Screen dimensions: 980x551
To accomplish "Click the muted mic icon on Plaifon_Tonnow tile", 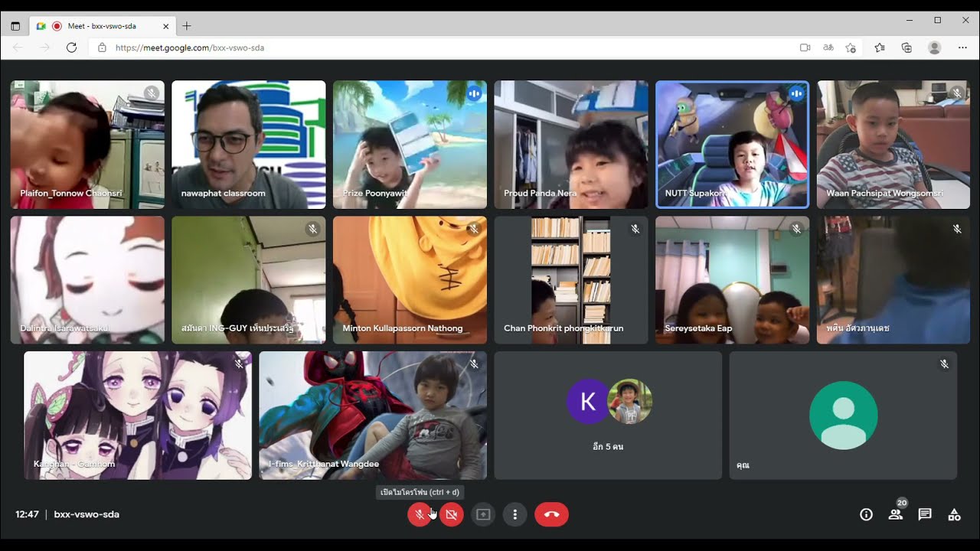I will coord(151,93).
